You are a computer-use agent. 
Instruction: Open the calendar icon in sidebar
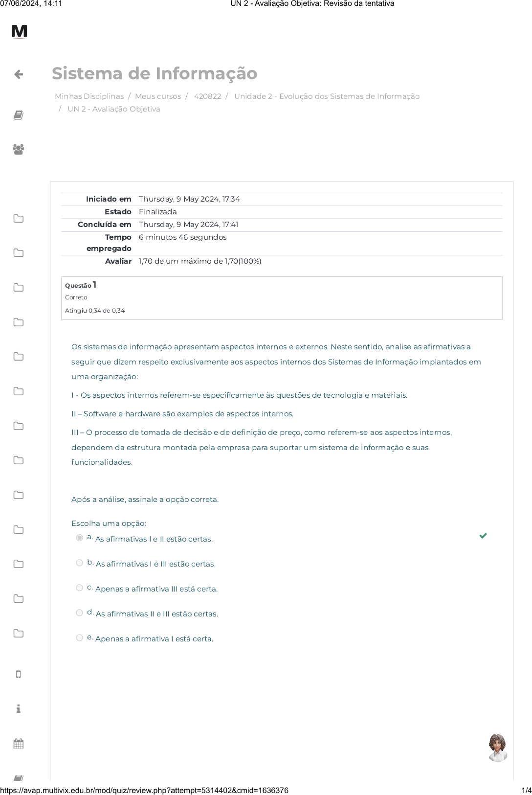(x=19, y=744)
